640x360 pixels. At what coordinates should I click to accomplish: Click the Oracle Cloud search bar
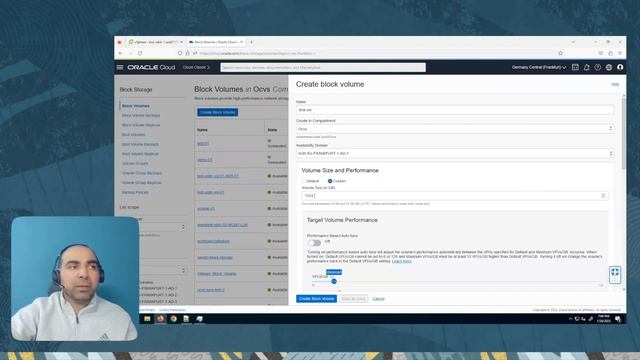coord(323,67)
